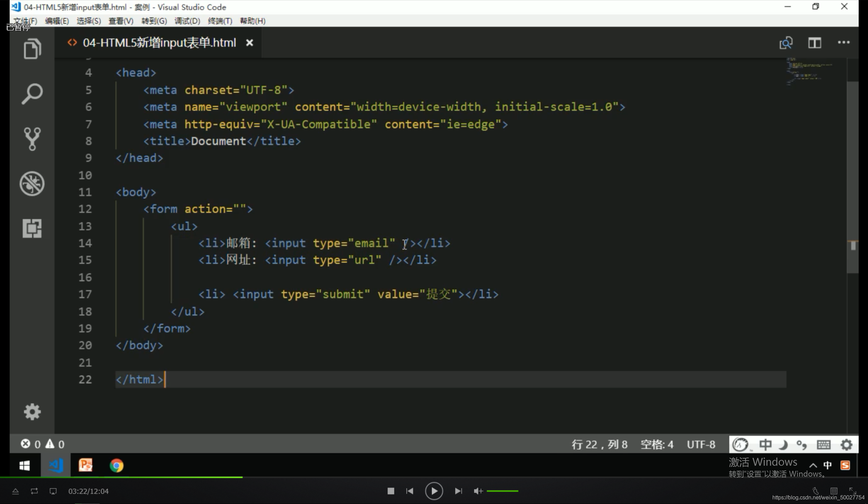Click the UTF-8 encoding indicator
Screen dimensions: 868x504
701,444
